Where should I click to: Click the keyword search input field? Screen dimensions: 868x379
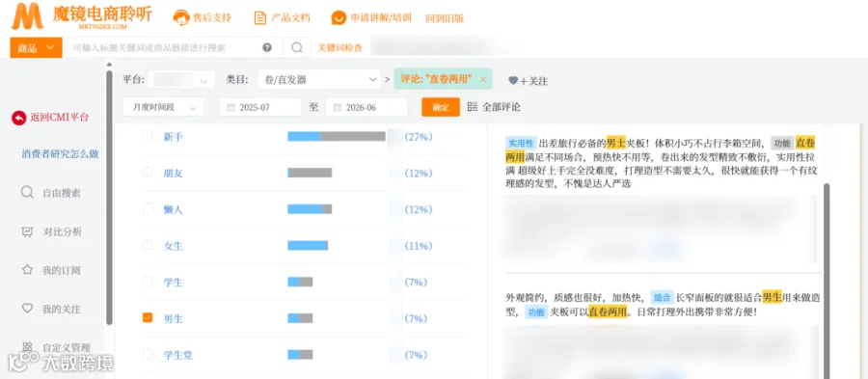(173, 47)
